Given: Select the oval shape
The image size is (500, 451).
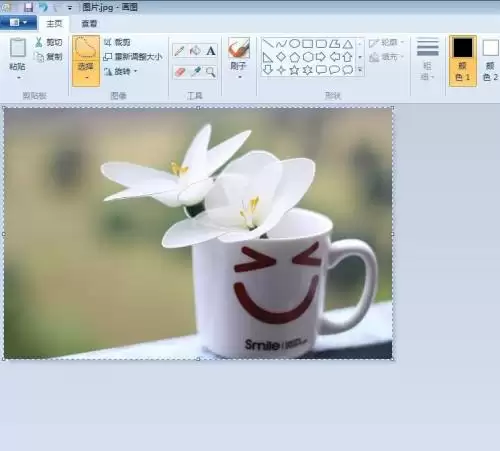Looking at the screenshot, I should point(294,44).
